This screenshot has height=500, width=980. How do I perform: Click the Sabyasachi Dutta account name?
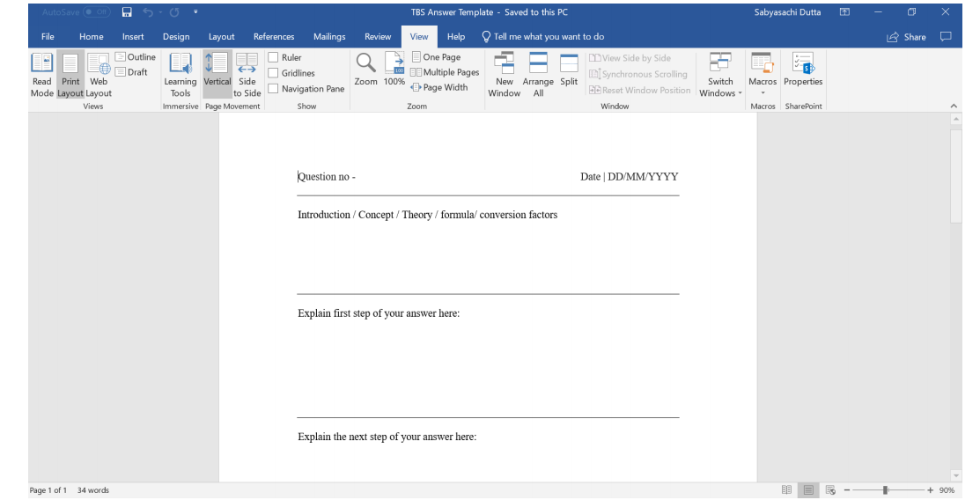(x=787, y=11)
